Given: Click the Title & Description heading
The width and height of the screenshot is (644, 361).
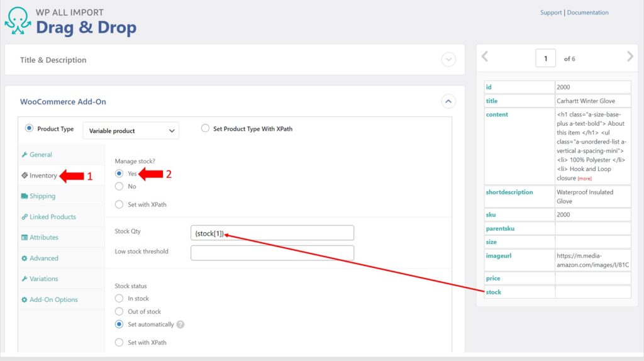Looking at the screenshot, I should tap(53, 60).
